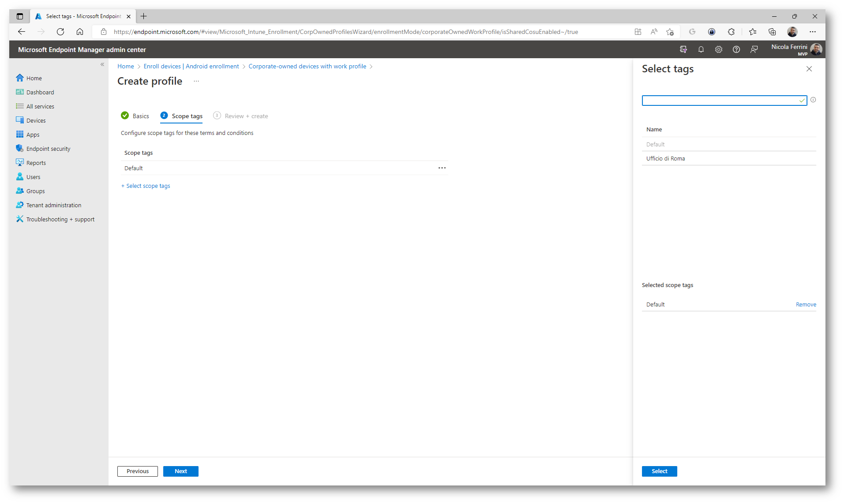
Task: Open ellipsis menu for Default scope tag
Action: (x=442, y=168)
